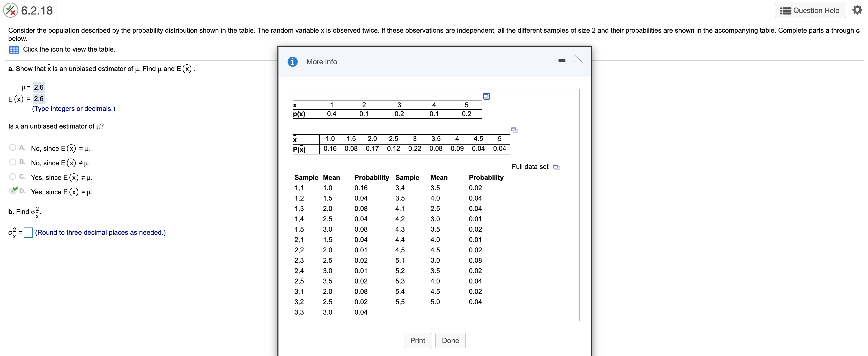Click the '6.2.18' question number
This screenshot has height=356, width=868.
coord(37,10)
